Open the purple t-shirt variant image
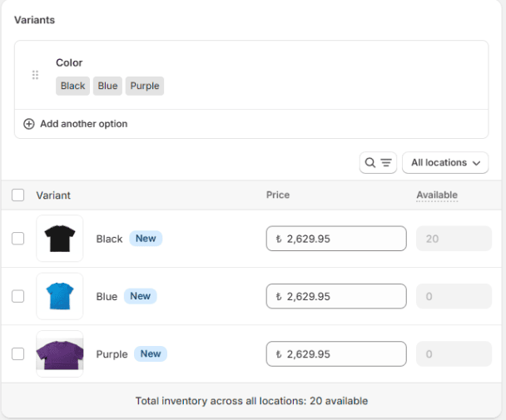The image size is (506, 420). tap(60, 353)
